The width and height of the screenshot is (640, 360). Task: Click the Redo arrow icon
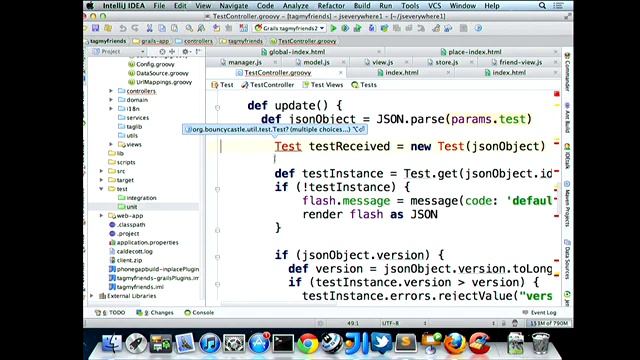pos(135,28)
